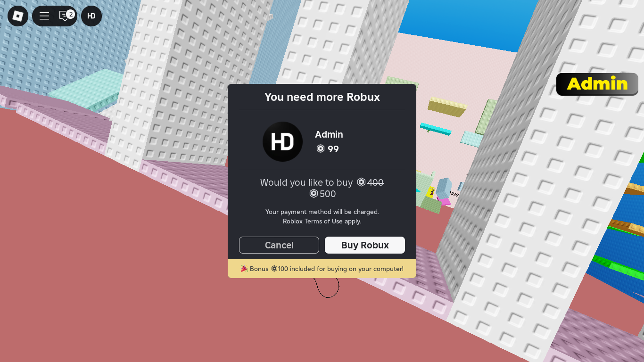Click the hamburger menu icon

point(44,16)
